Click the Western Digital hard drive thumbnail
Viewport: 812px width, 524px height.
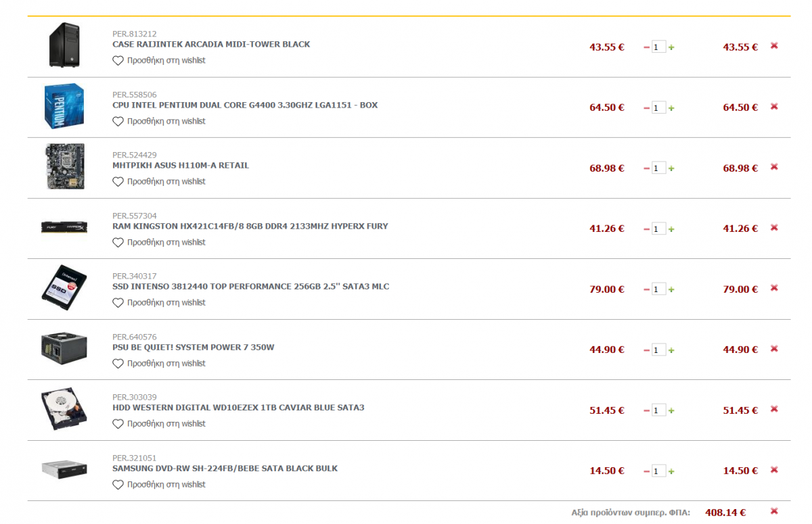pyautogui.click(x=64, y=408)
